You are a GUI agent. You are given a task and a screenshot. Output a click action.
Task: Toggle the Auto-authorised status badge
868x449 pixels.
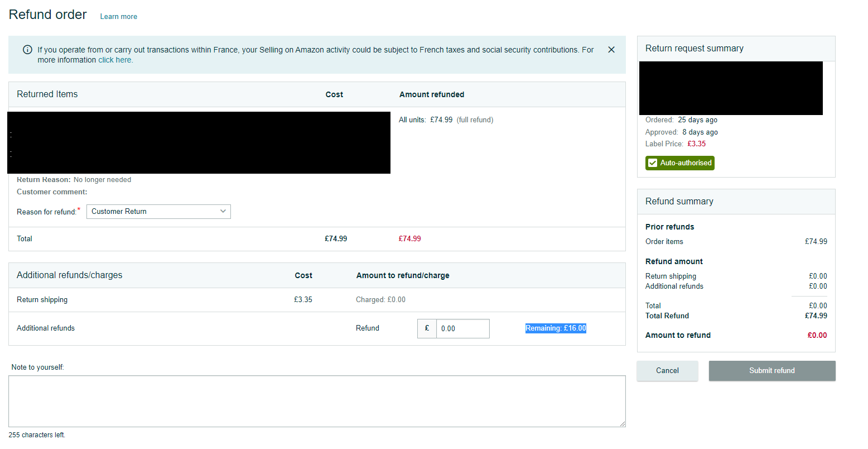point(679,163)
